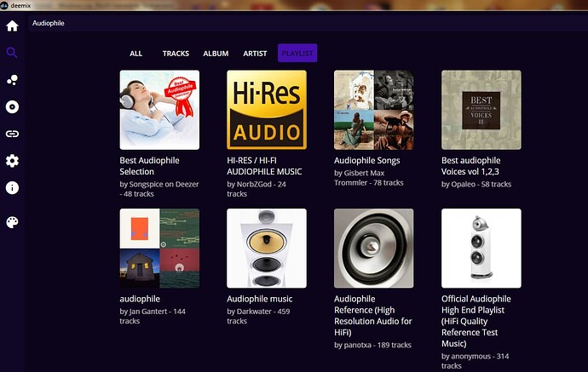
Task: Open Best Audiophile Selection playlist cover
Action: [x=159, y=110]
